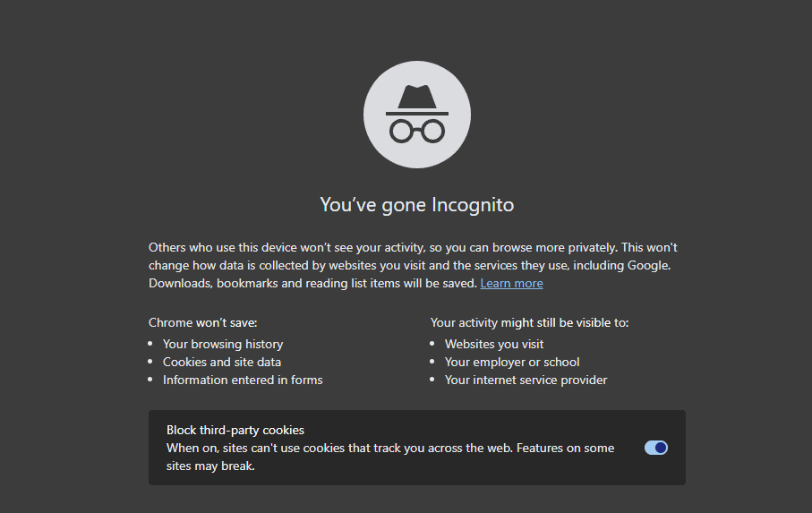The height and width of the screenshot is (513, 812).
Task: Click the Incognito hat-and-glasses logo
Action: [417, 115]
